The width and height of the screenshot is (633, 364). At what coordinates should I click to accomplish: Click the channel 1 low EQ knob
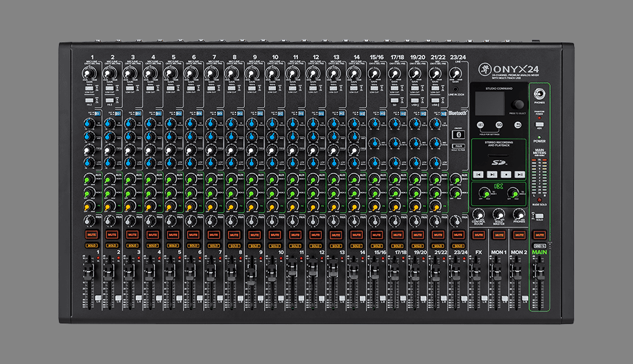tap(89, 163)
